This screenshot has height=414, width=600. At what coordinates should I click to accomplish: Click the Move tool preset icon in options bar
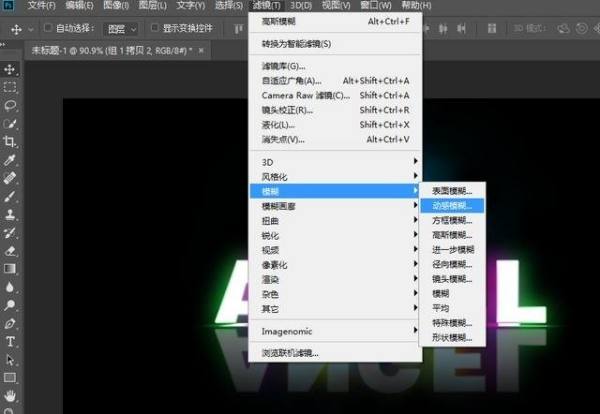16,29
